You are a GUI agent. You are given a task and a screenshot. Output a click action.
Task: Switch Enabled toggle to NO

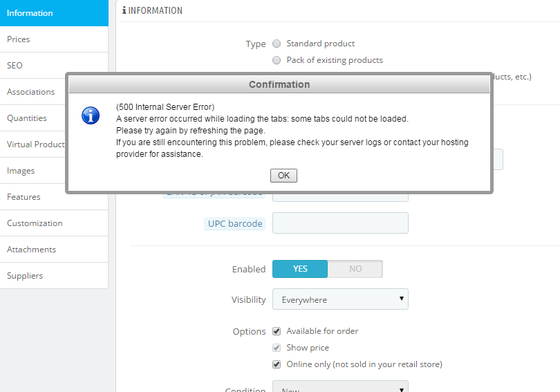(x=355, y=269)
